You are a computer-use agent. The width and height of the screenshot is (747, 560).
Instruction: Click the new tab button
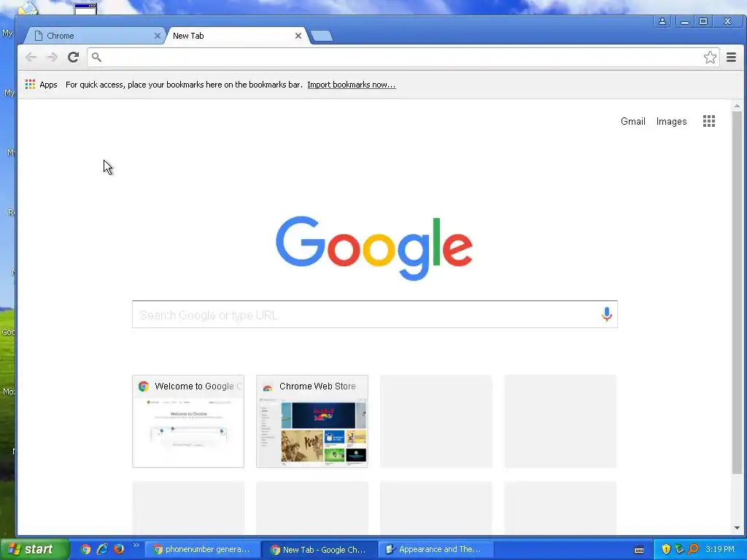322,36
